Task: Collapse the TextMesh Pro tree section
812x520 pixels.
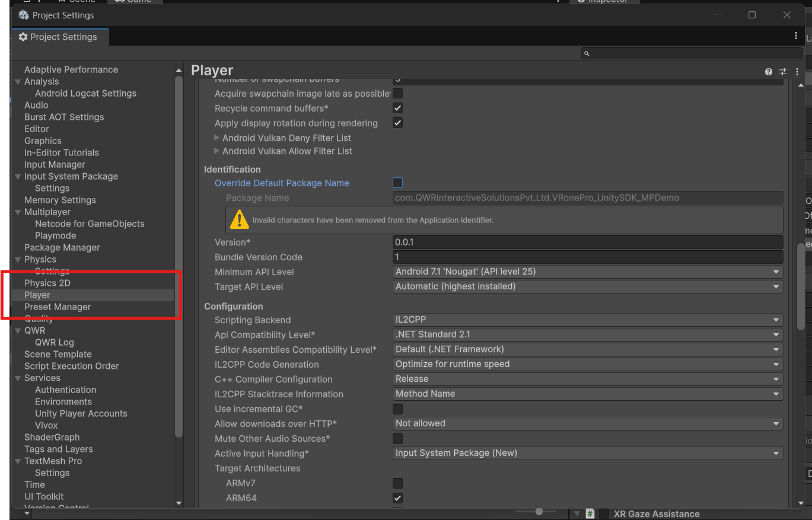Action: [x=18, y=461]
